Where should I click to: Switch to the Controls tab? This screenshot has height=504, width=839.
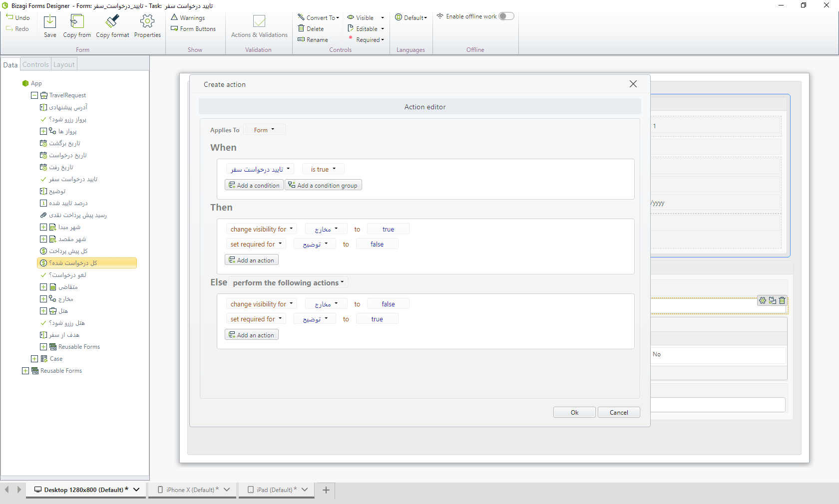(x=36, y=64)
